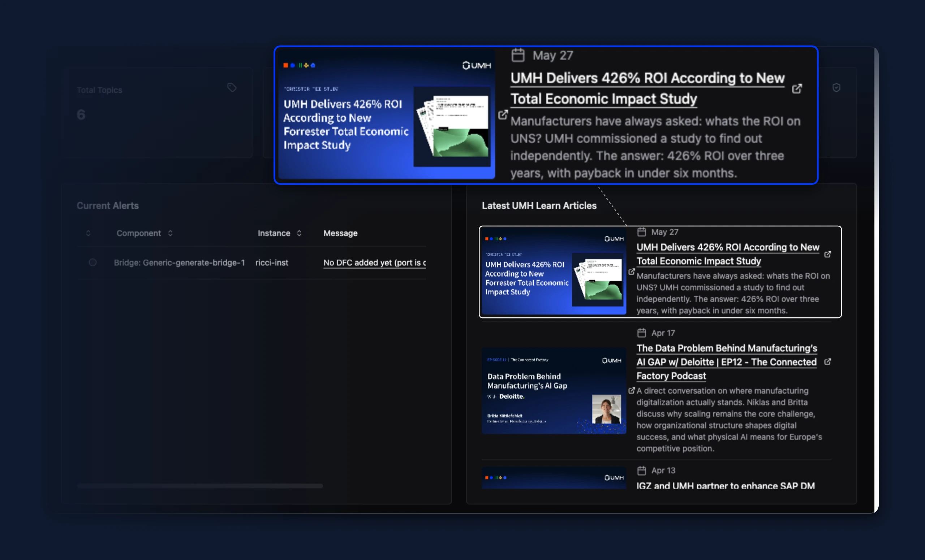Select the status circle of the Generic-generate-bridge-1 row

(92, 262)
